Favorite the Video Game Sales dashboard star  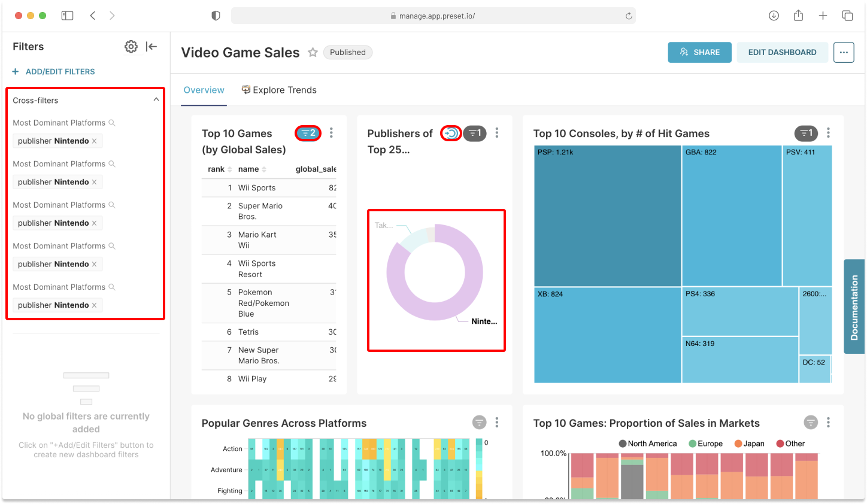click(313, 53)
